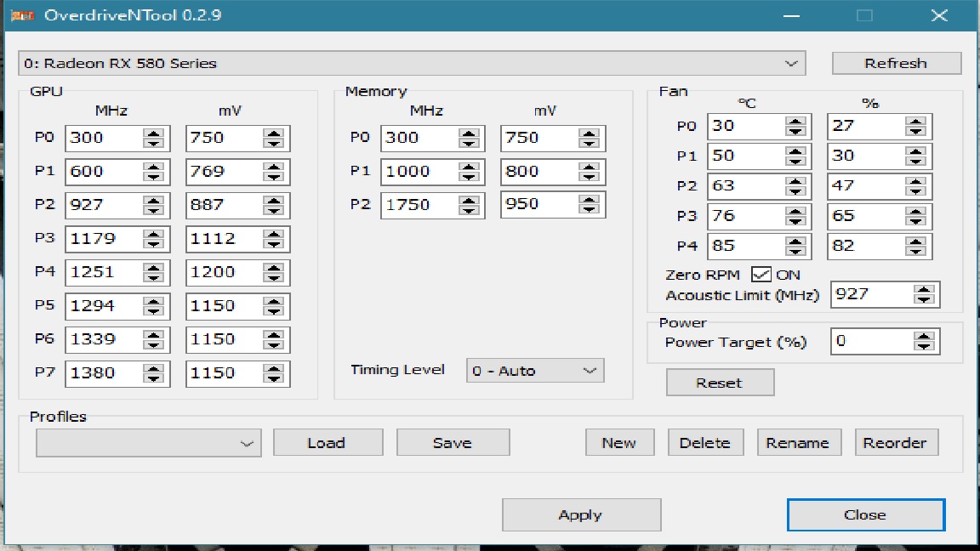Adjust Fan P4 percent spinner arrows
This screenshot has height=551, width=980.
pyautogui.click(x=915, y=246)
